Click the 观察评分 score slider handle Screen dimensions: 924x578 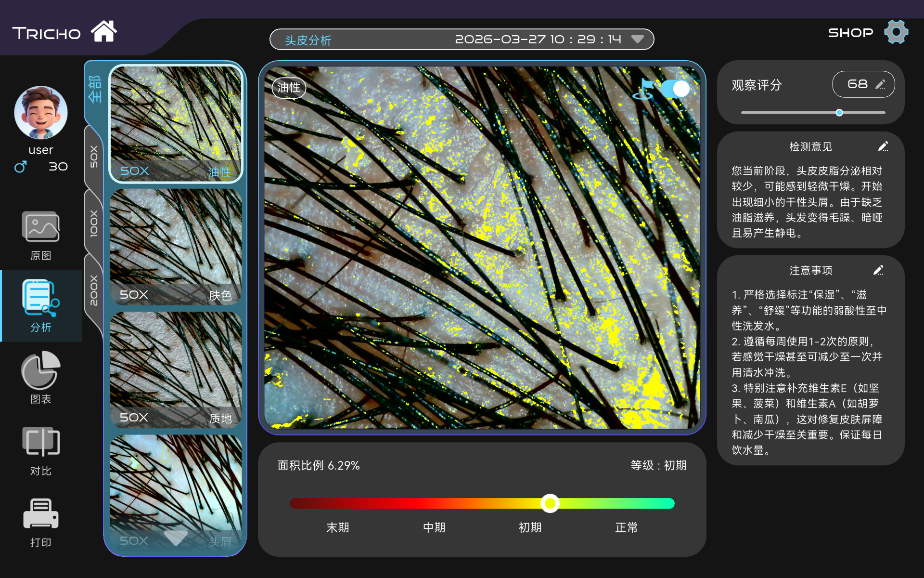[x=839, y=113]
